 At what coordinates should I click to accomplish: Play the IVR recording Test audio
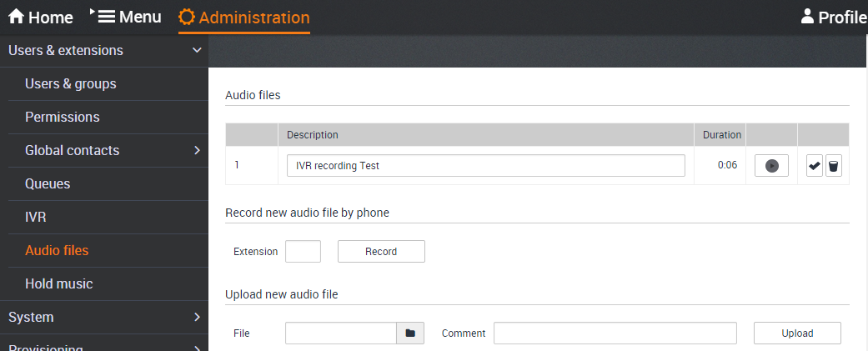[771, 166]
